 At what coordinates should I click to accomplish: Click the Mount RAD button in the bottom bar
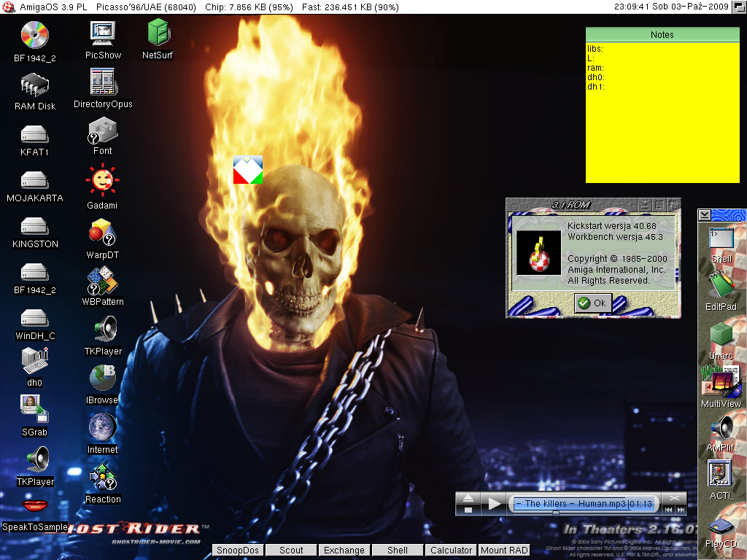pos(504,550)
